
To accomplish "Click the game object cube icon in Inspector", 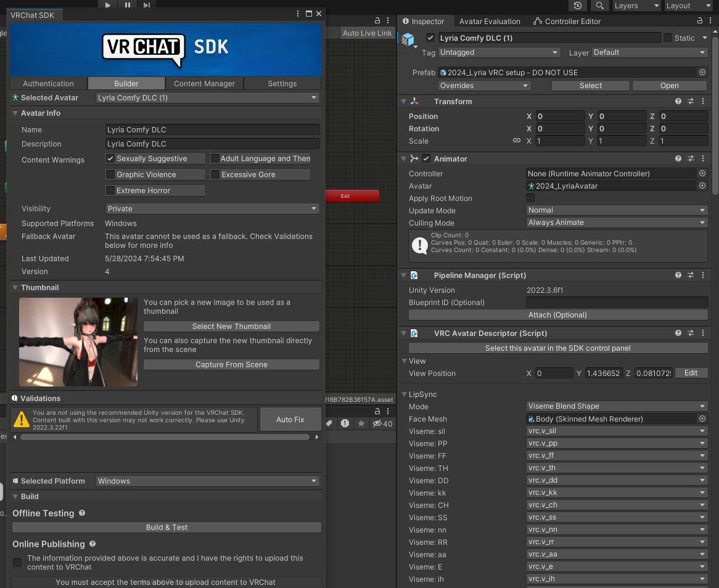I will [x=408, y=39].
